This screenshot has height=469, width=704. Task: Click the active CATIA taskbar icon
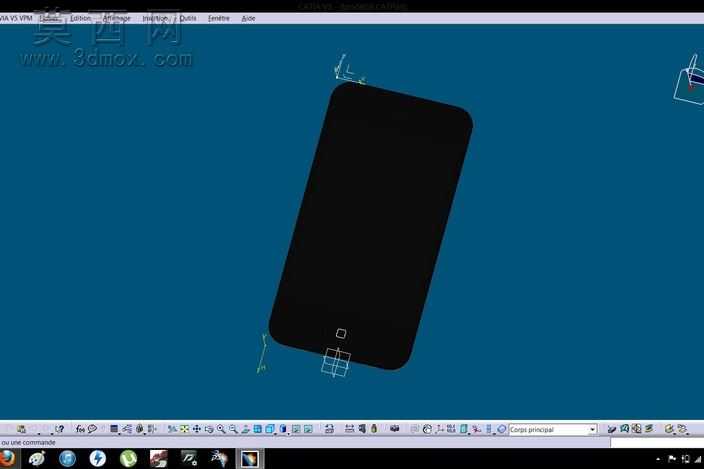coord(250,458)
